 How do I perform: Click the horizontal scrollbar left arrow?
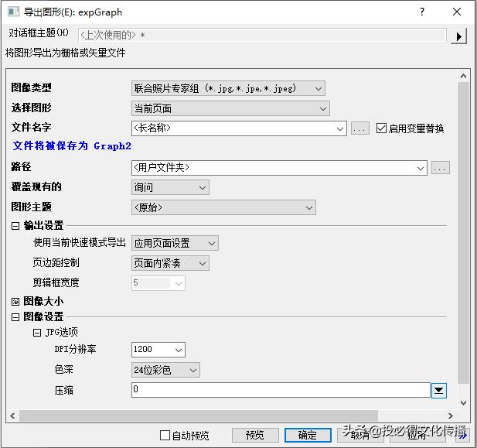12,416
